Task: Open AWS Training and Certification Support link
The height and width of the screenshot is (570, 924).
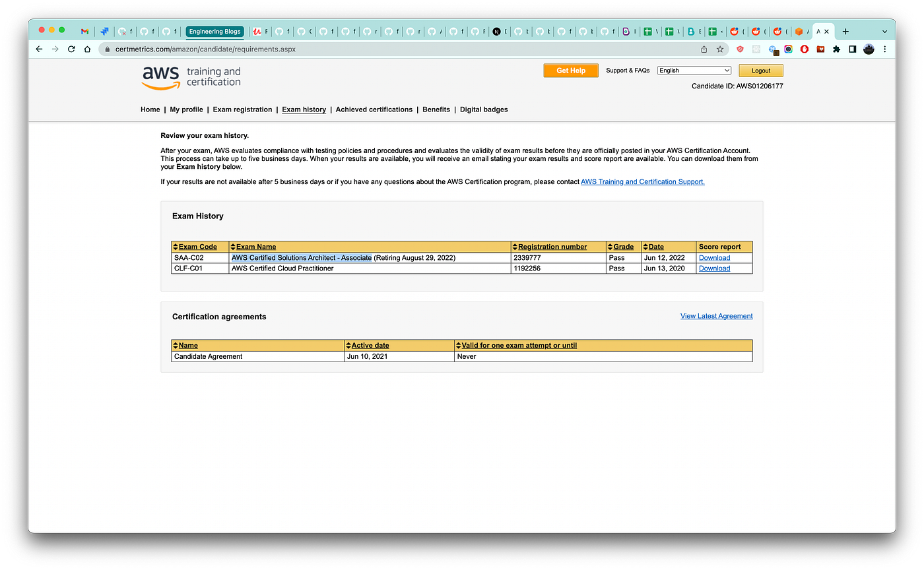Action: [x=643, y=181]
